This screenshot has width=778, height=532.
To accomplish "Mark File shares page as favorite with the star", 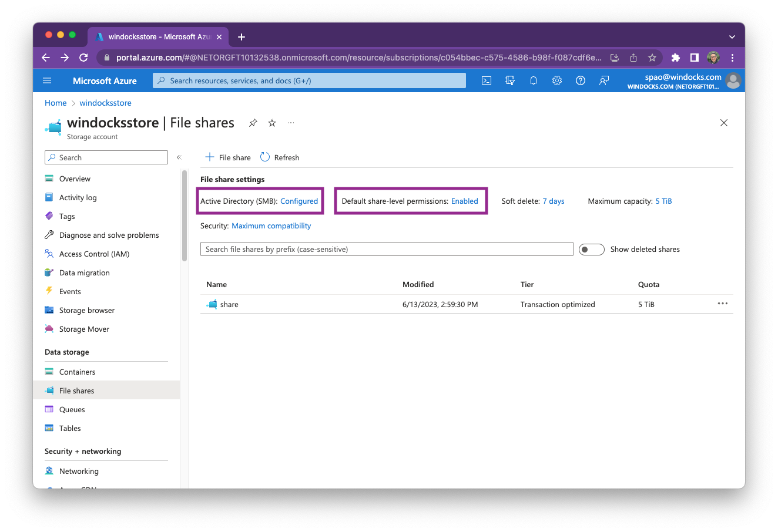I will [271, 123].
